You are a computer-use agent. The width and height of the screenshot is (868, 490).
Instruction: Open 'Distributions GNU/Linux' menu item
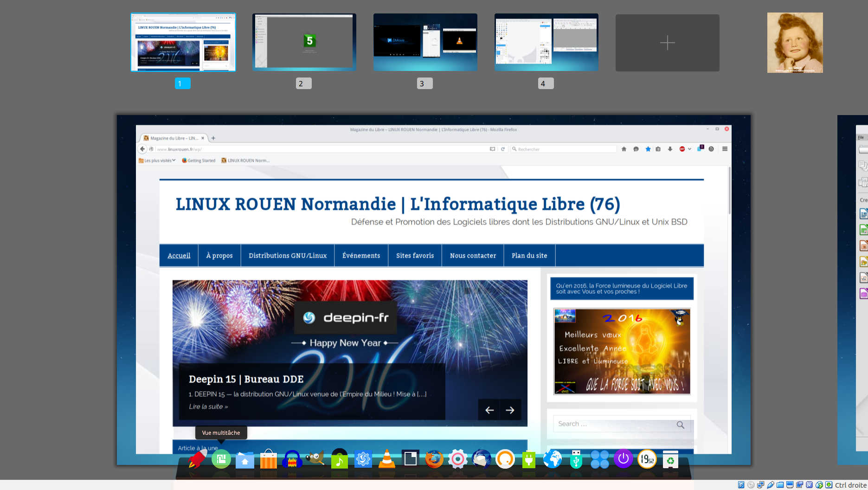pyautogui.click(x=288, y=256)
